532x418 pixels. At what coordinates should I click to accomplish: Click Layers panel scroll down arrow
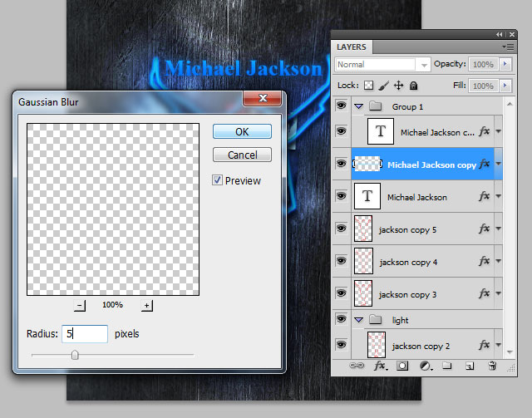pyautogui.click(x=510, y=352)
